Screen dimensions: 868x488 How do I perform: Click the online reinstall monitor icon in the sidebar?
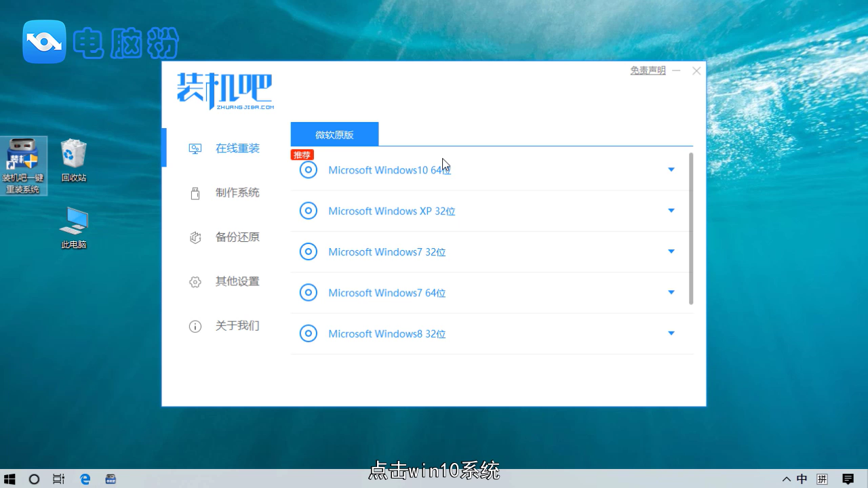point(195,148)
